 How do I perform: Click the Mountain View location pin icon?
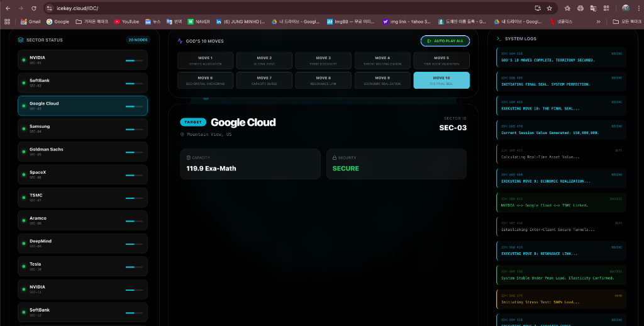[182, 135]
